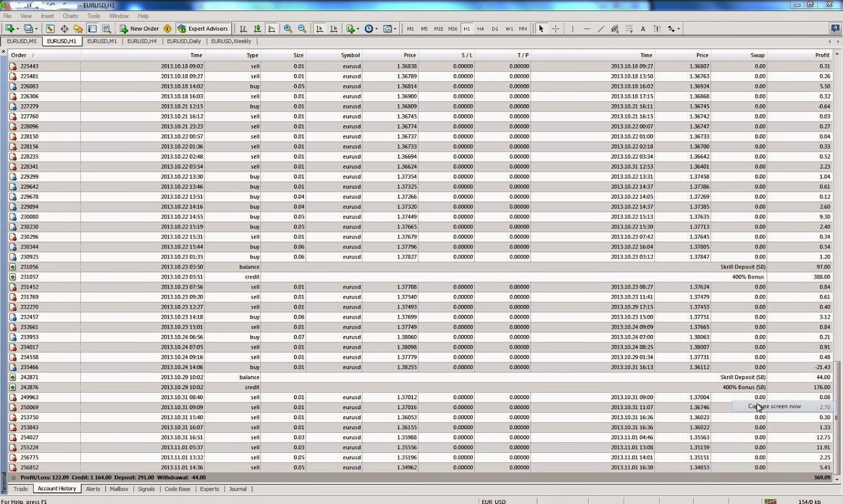Expand the Arrows tool dropdown arrow
This screenshot has height=504, width=843.
679,29
